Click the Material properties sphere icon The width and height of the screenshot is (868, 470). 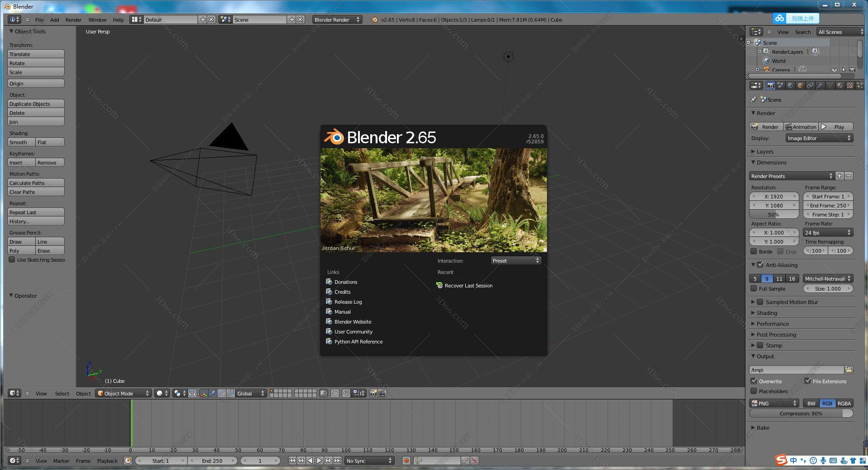pos(840,85)
